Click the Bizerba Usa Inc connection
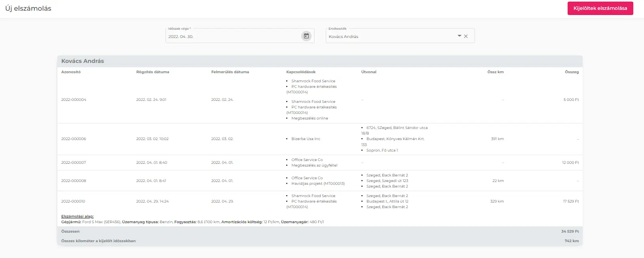 (306, 139)
